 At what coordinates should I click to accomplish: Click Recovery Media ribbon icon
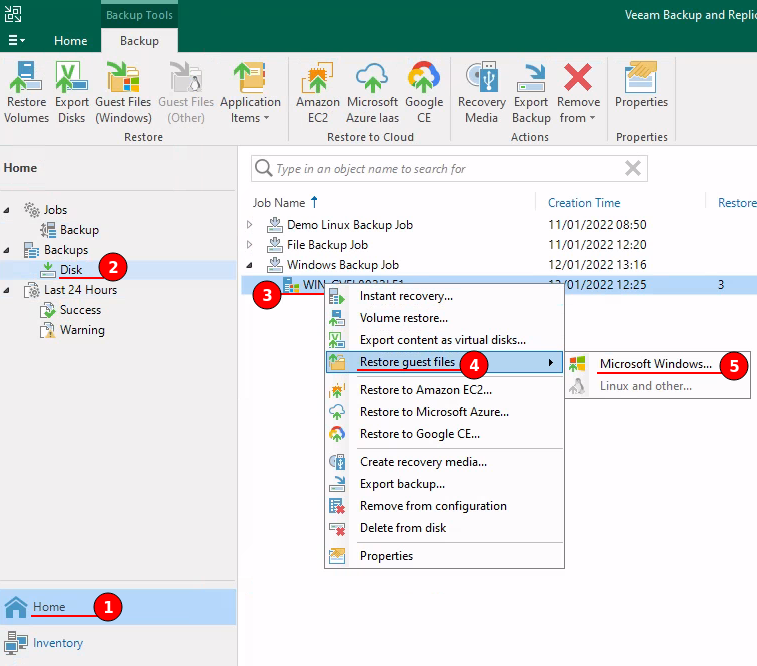pos(481,92)
